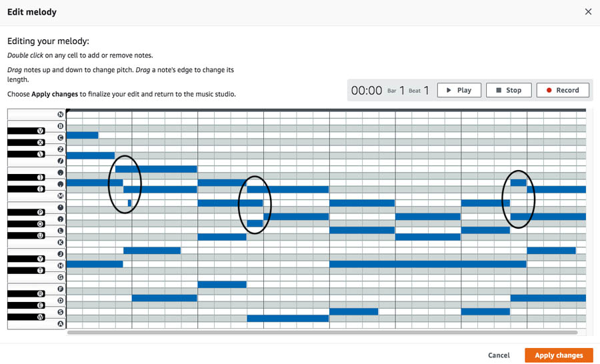Click the horizontal scrollbar under the note grid
600x364 pixels.
point(322,333)
